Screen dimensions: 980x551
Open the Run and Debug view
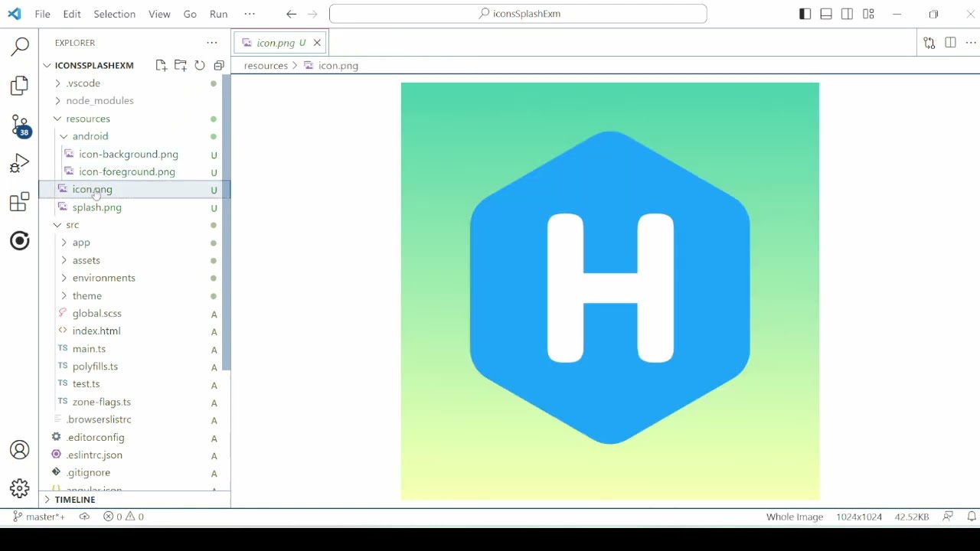20,163
